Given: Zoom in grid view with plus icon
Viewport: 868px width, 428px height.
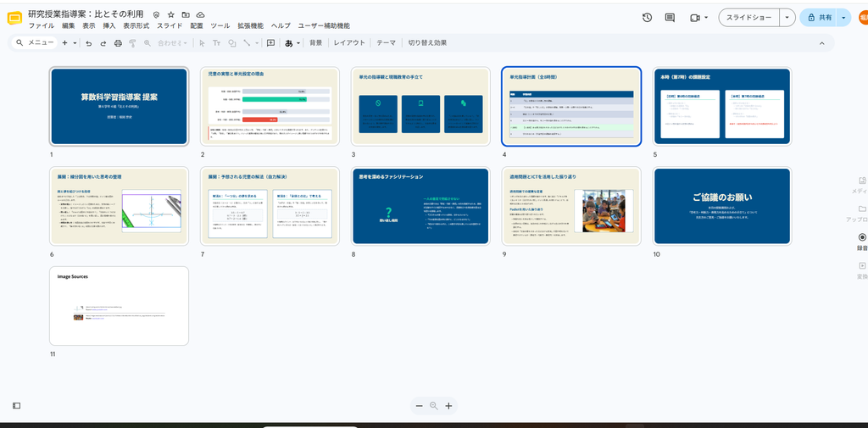Looking at the screenshot, I should pos(448,406).
